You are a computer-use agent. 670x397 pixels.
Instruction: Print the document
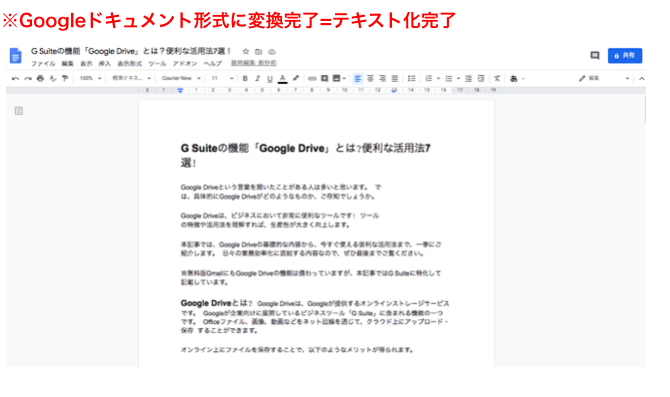click(40, 79)
